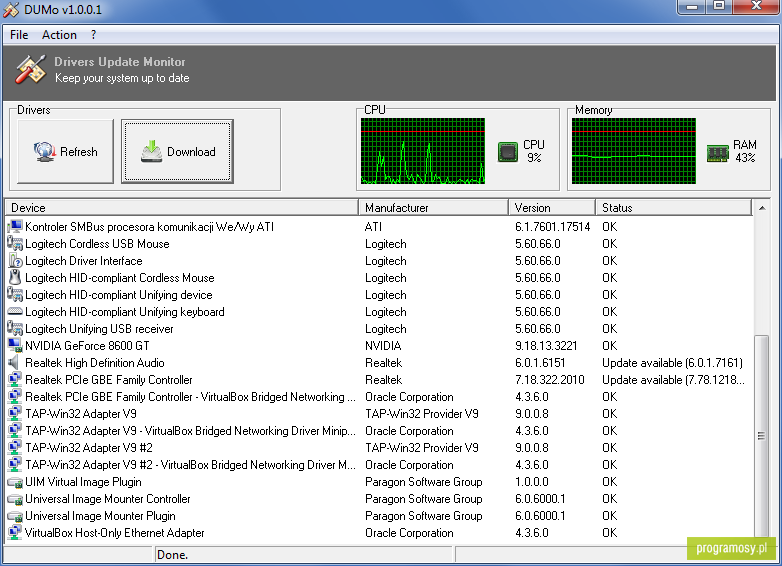Click icon of TAP-Win32 Adapter V9 #2 row

coord(15,447)
